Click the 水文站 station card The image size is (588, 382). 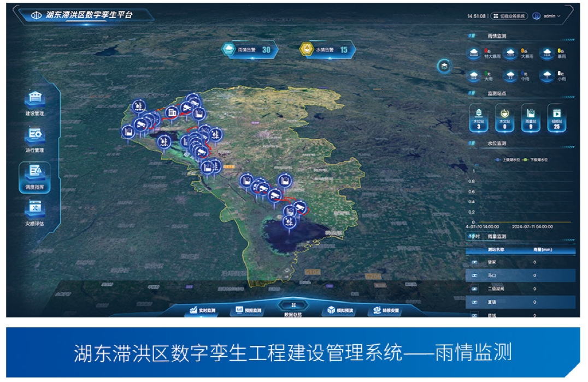505,117
